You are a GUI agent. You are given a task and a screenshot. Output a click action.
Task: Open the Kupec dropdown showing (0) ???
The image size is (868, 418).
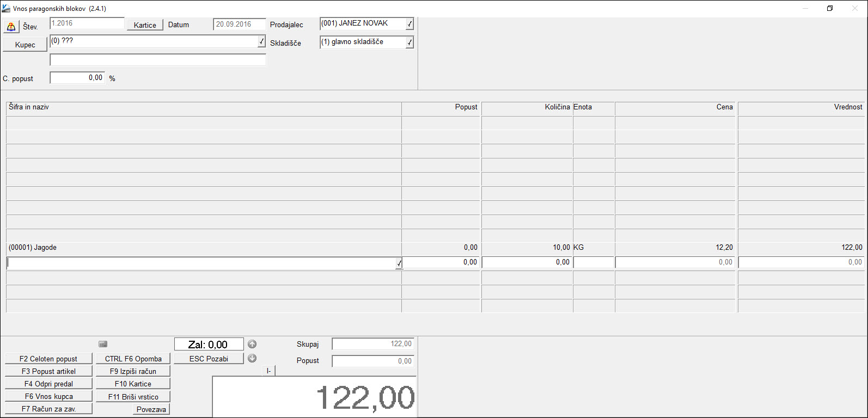point(261,41)
